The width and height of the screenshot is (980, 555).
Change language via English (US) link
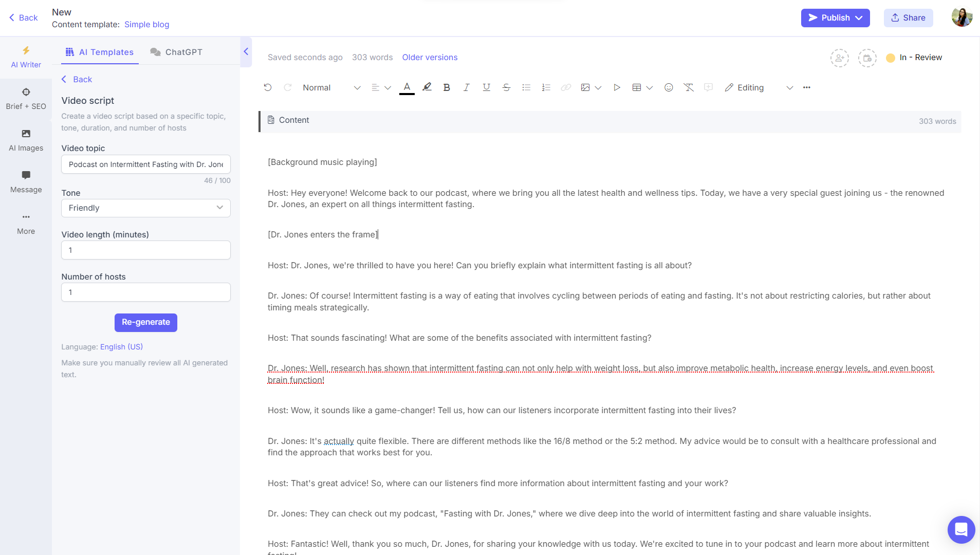pyautogui.click(x=121, y=347)
